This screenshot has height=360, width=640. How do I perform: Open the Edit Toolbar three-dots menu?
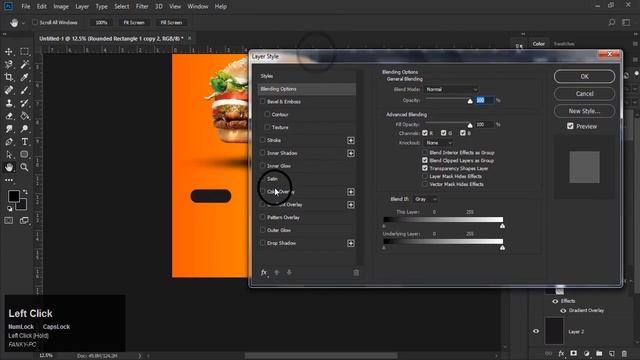9,180
